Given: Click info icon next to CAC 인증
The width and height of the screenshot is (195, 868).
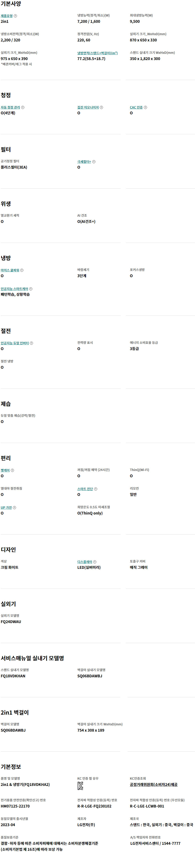Looking at the screenshot, I should [146, 107].
